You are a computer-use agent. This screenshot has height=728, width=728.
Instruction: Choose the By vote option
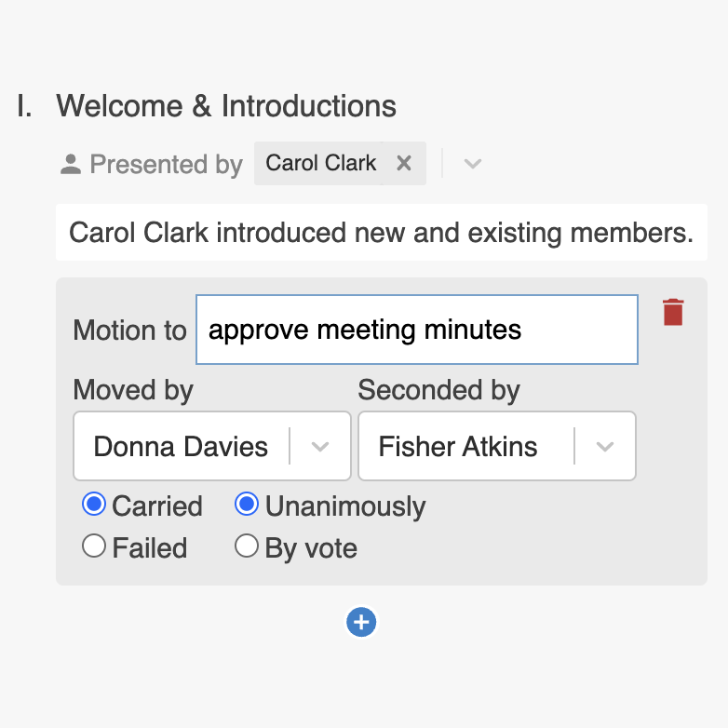pos(247,546)
